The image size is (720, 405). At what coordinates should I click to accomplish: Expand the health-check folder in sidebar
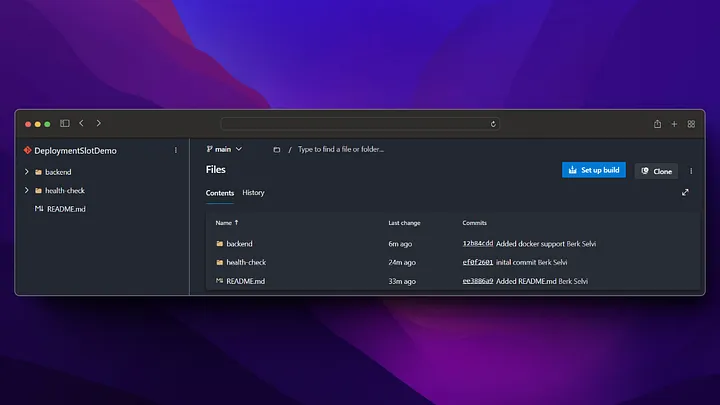click(x=27, y=190)
